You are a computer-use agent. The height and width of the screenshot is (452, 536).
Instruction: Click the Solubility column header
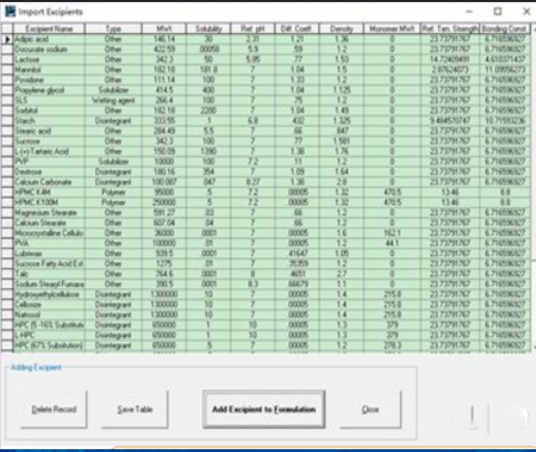209,29
